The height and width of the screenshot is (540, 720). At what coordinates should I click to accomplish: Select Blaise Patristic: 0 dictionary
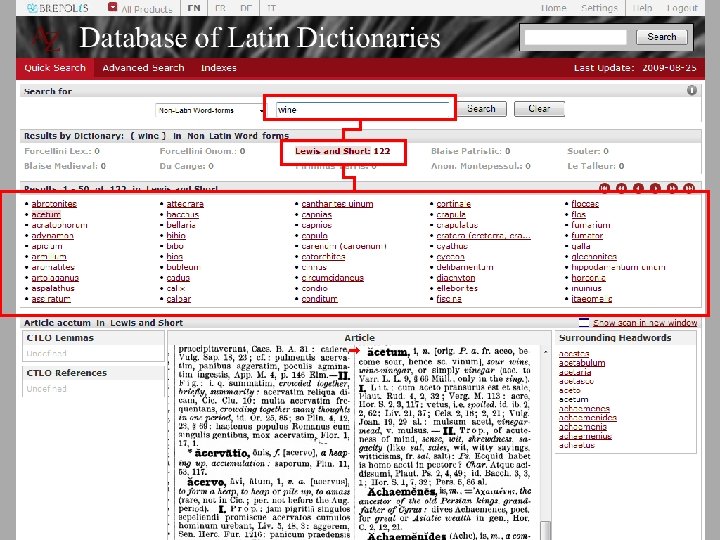coord(471,151)
